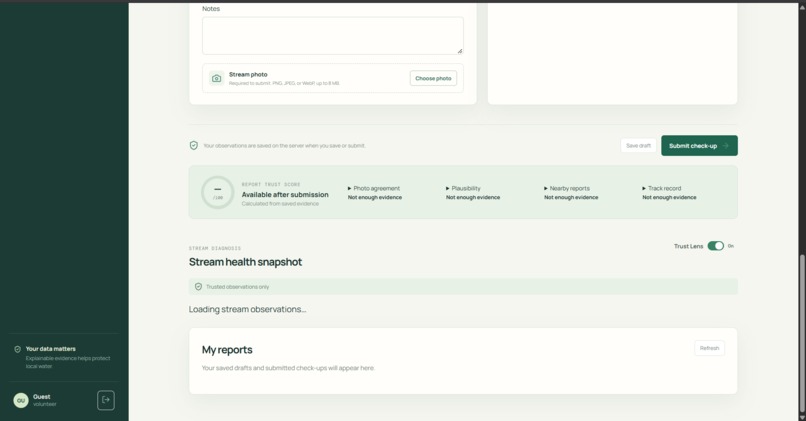Screen dimensions: 806x421
Task: Refresh the My reports list
Action: point(709,348)
